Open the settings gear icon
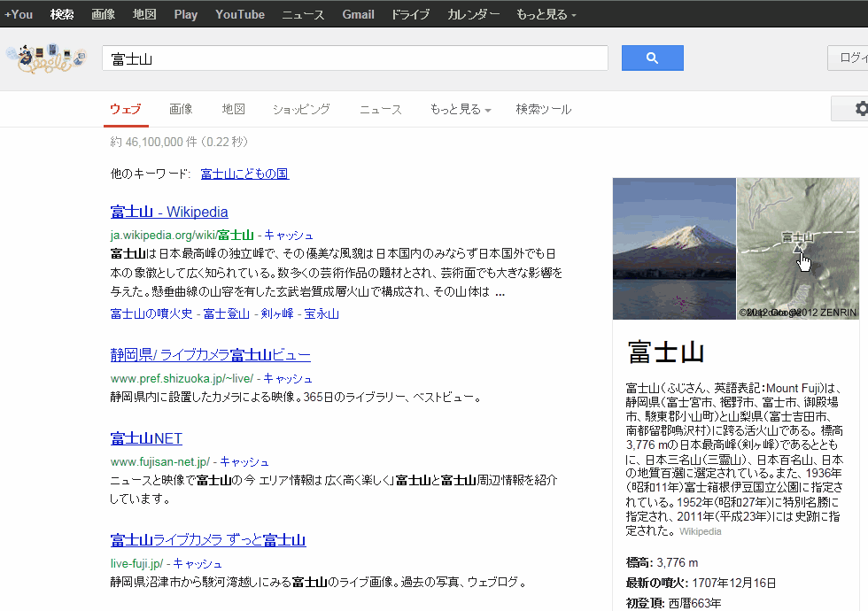868x611 pixels. coord(859,109)
